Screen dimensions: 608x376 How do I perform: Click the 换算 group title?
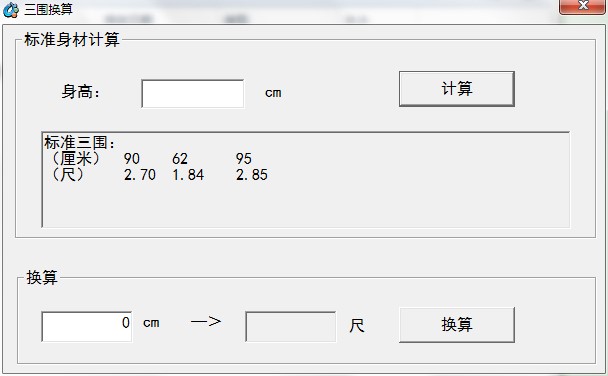click(42, 278)
